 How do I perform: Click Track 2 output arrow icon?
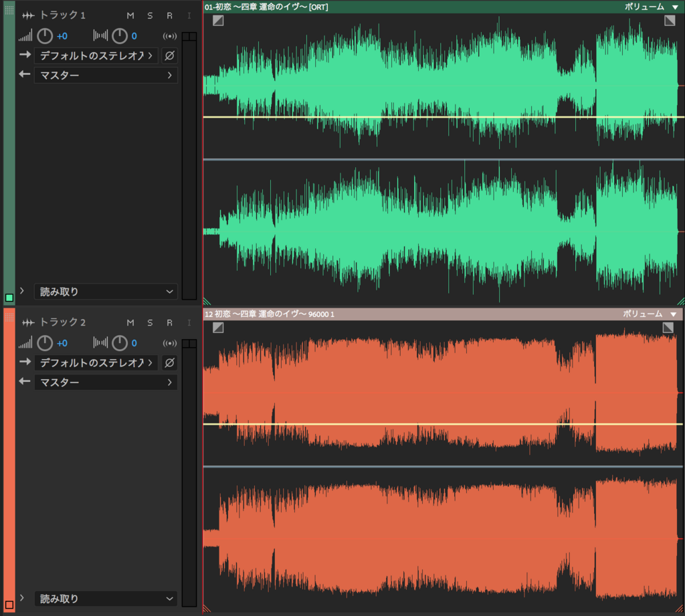25,381
